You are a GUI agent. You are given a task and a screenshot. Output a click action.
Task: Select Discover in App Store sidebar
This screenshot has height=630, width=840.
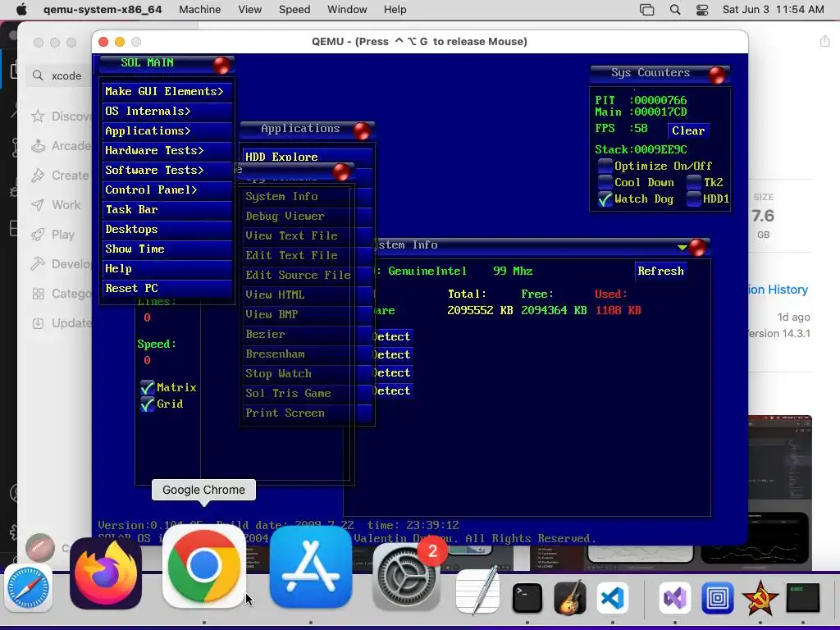click(x=61, y=116)
